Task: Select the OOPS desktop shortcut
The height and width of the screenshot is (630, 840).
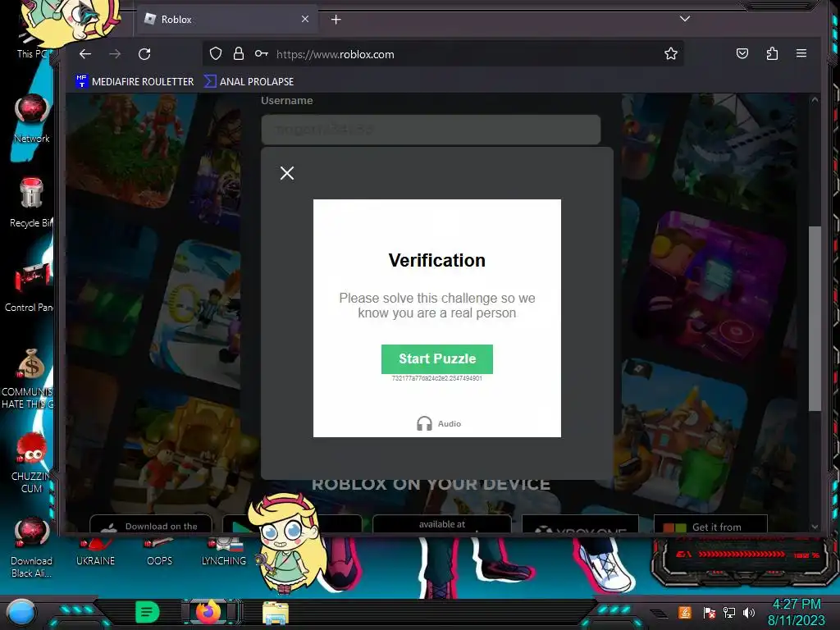Action: (159, 552)
